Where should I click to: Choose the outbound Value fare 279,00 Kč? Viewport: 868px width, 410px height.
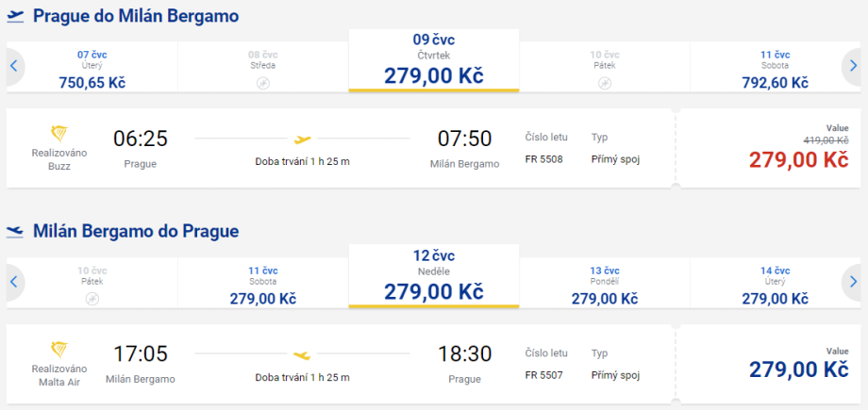pos(798,158)
